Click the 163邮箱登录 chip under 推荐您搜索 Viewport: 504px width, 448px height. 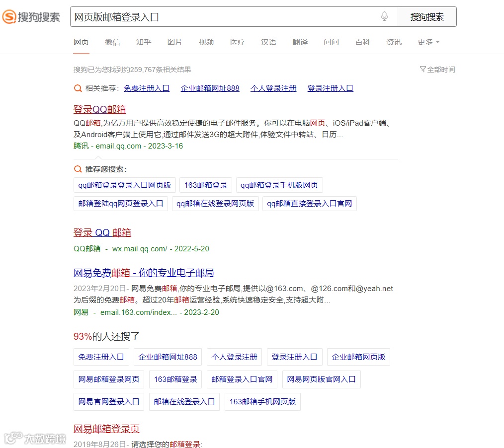(206, 185)
